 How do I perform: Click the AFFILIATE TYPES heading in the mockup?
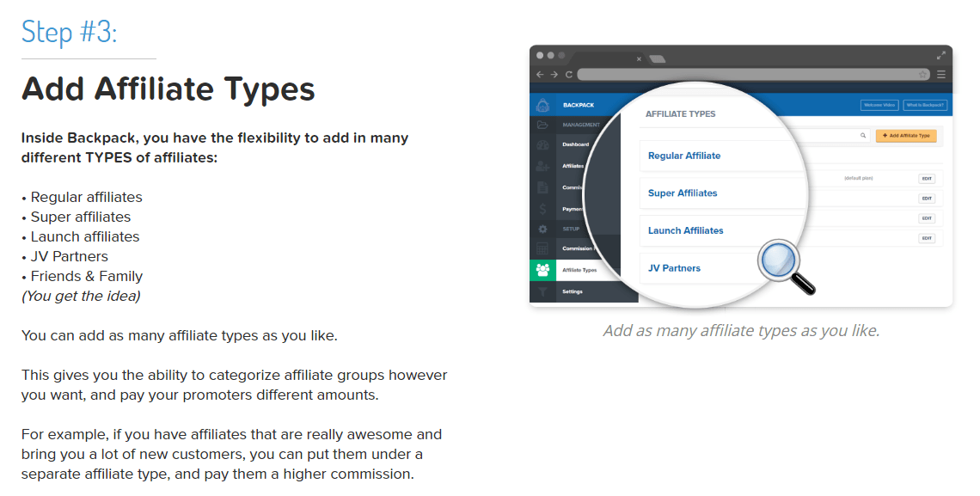(681, 113)
